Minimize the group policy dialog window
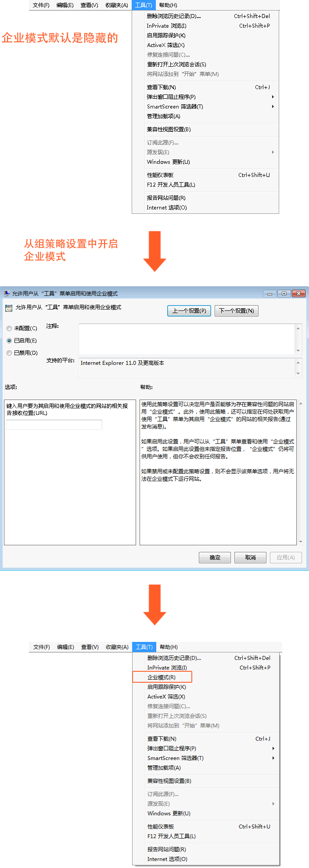This screenshot has height=868, width=309. 269,293
